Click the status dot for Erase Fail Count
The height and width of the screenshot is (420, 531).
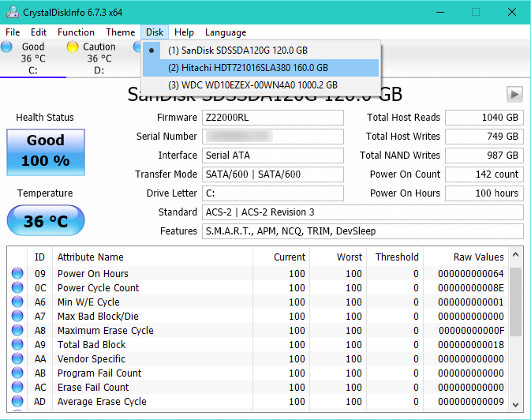(17, 387)
